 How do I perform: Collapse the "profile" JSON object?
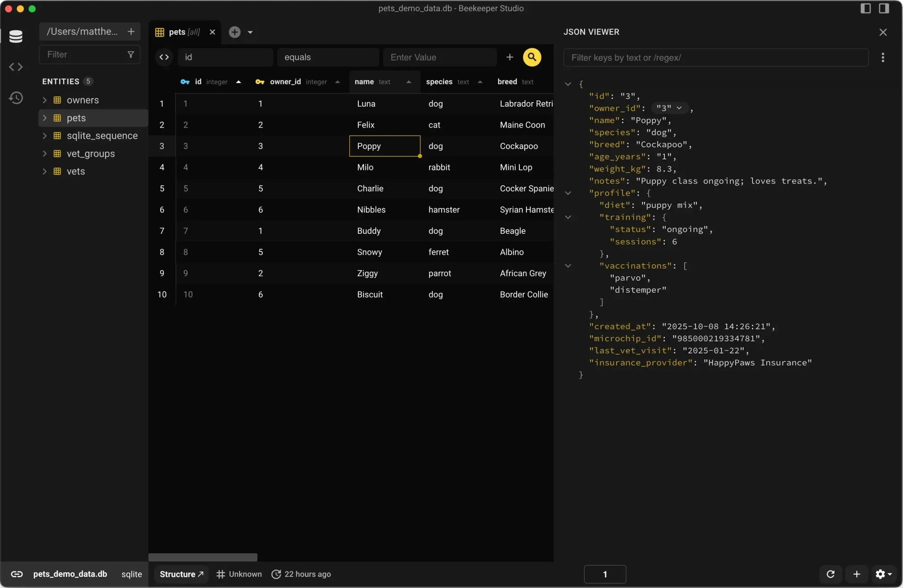[x=568, y=193]
